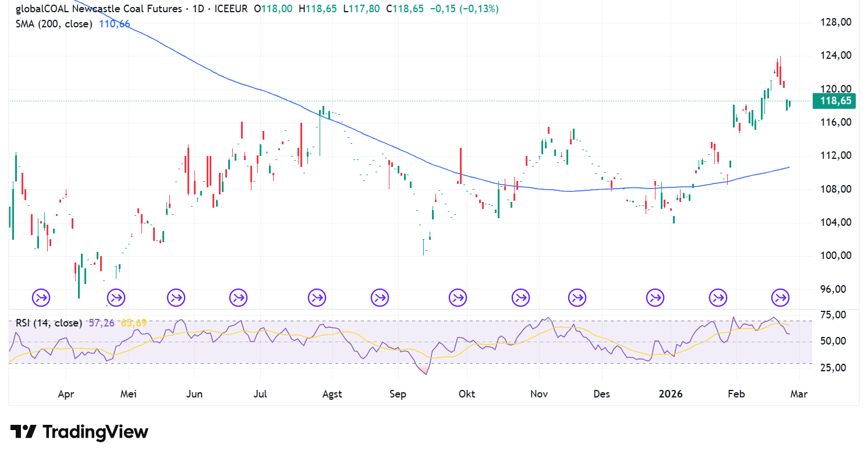Viewport: 868px width, 458px height.
Task: Open the rollover marker just left of 2026
Action: click(x=655, y=298)
